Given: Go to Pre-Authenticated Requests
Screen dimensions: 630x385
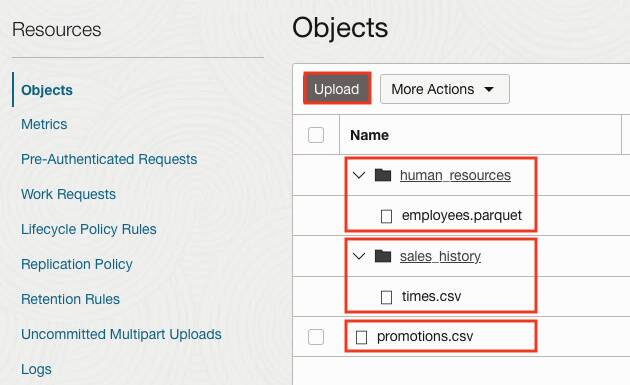Looking at the screenshot, I should click(109, 159).
